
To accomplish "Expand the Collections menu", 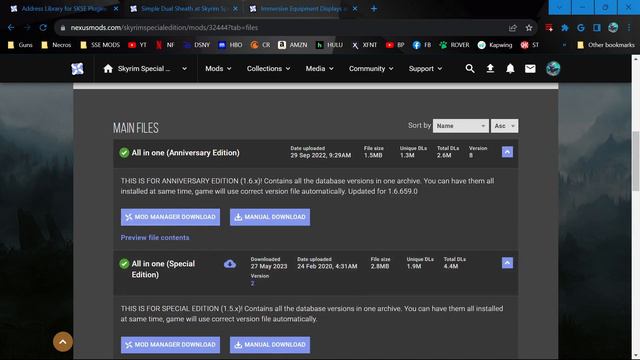I will coord(269,69).
